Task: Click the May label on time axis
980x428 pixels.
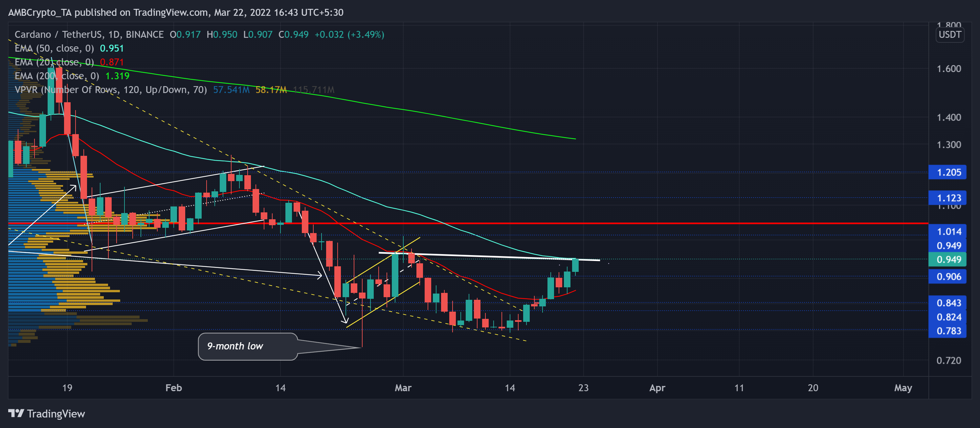Action: click(903, 388)
